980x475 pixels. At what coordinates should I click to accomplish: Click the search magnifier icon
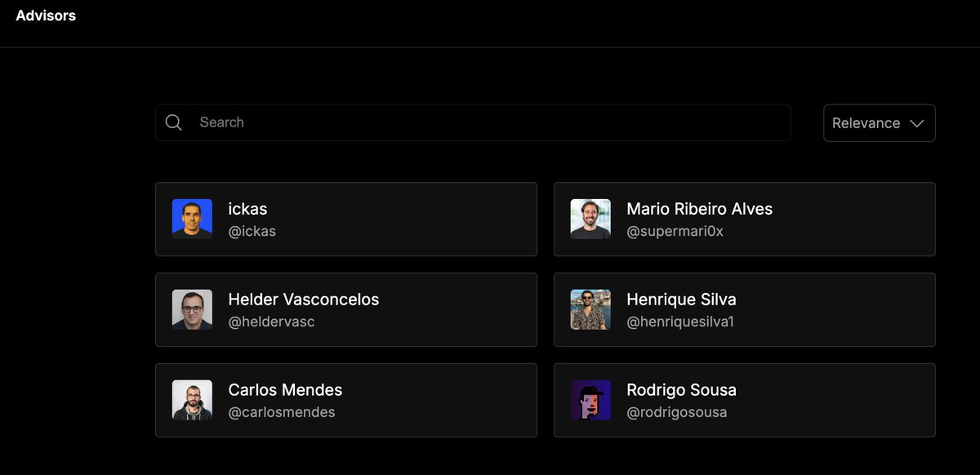173,122
